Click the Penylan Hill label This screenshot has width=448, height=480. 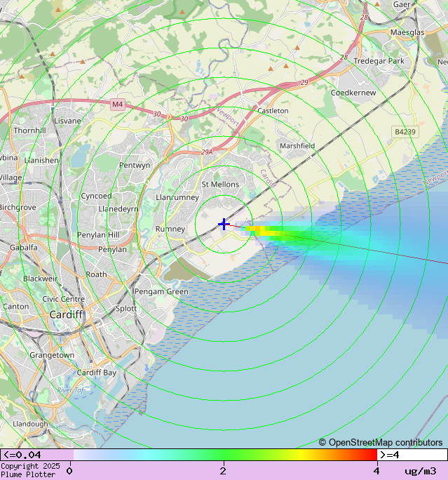98,235
